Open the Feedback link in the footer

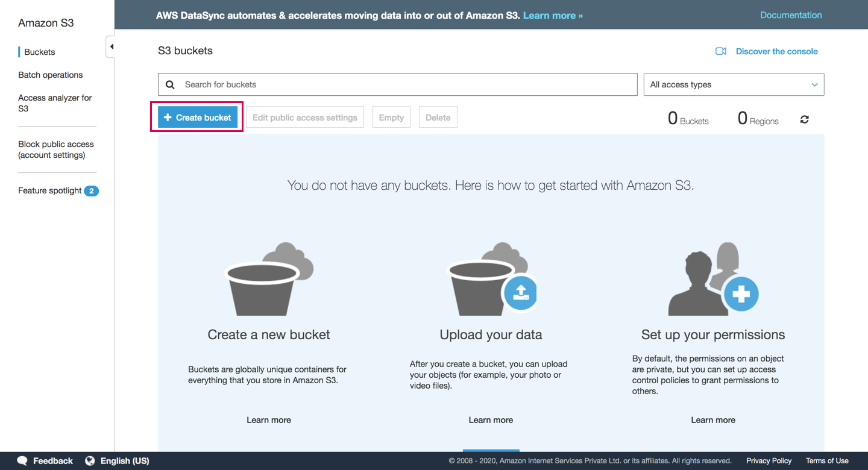click(52, 461)
